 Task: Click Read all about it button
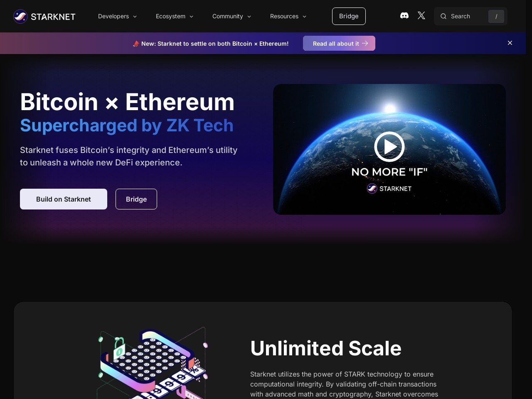pos(339,43)
